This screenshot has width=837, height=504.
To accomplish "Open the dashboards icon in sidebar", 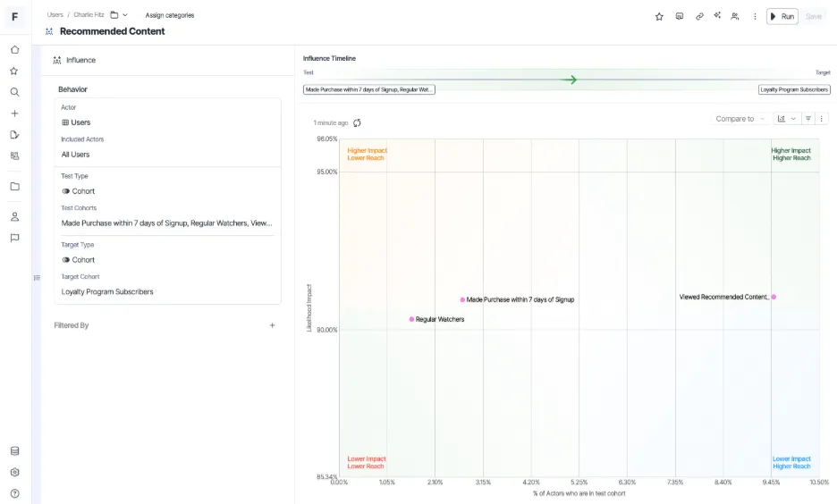I will [x=15, y=156].
